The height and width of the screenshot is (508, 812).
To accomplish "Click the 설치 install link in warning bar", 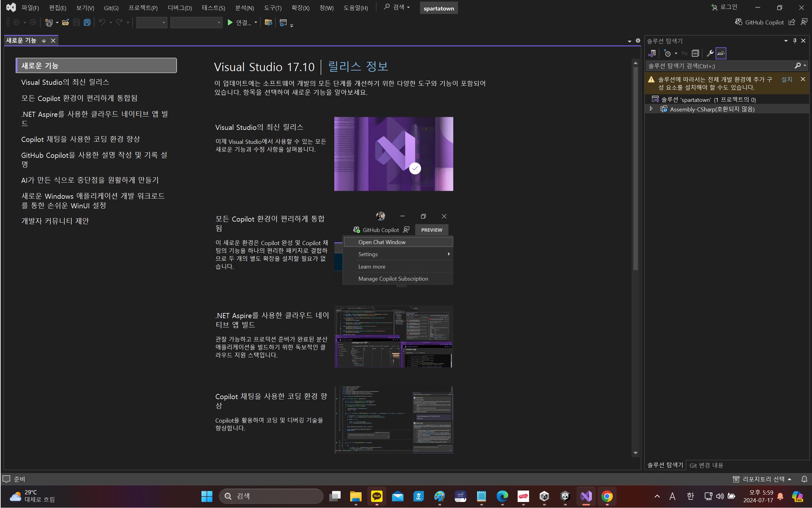I will click(x=787, y=79).
